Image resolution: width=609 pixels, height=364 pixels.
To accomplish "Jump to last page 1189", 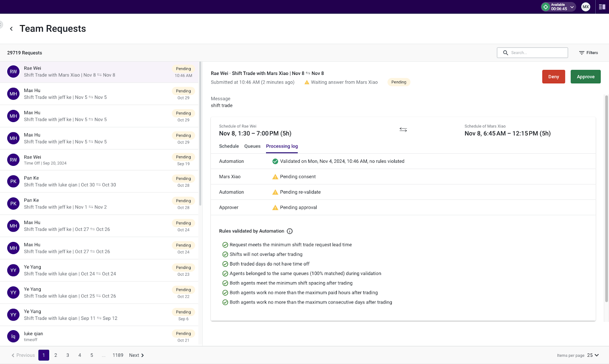I will [x=118, y=355].
